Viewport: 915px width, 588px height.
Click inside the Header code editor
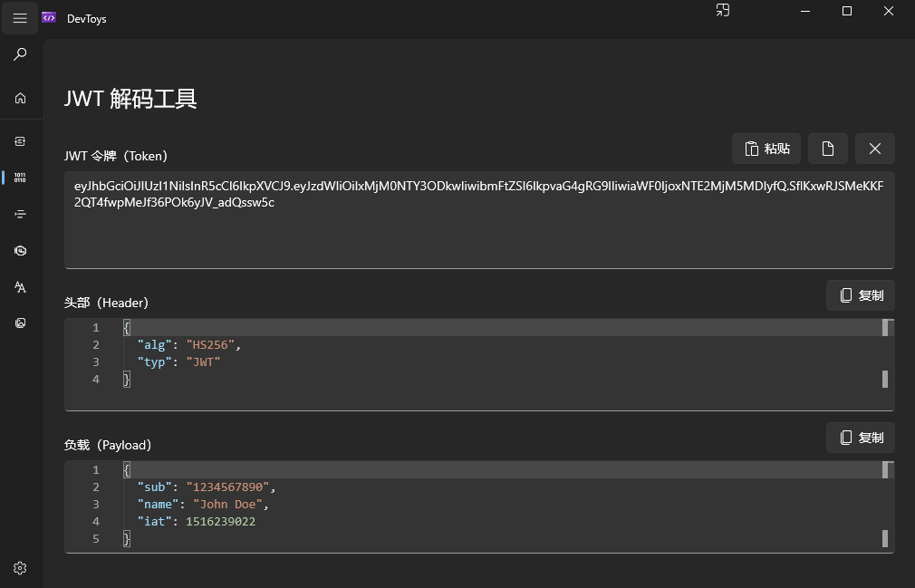(x=498, y=362)
